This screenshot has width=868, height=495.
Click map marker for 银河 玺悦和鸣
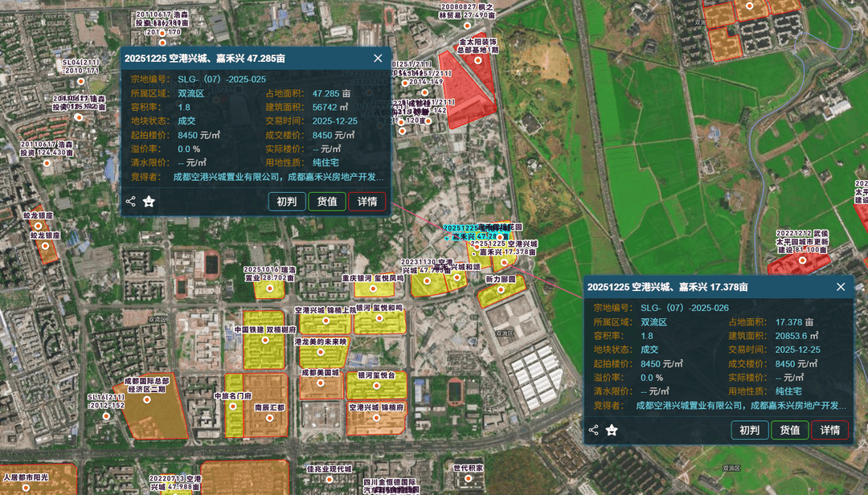(379, 318)
